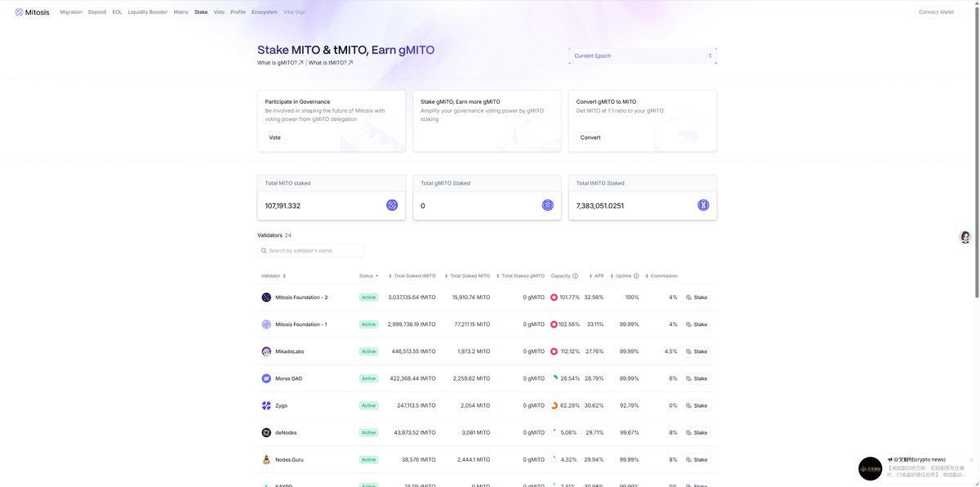This screenshot has height=487, width=980.
Task: Click the Morse DAO validator logo
Action: coord(266,378)
